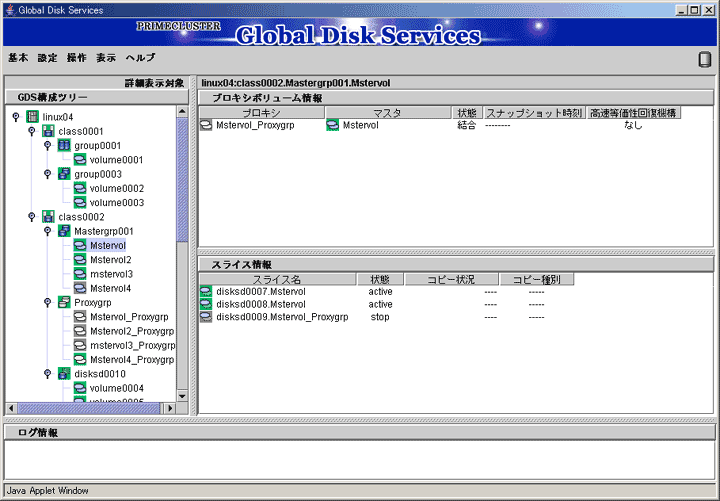720x501 pixels.
Task: Click the 高速等価性回復機構 column header
Action: [x=633, y=113]
